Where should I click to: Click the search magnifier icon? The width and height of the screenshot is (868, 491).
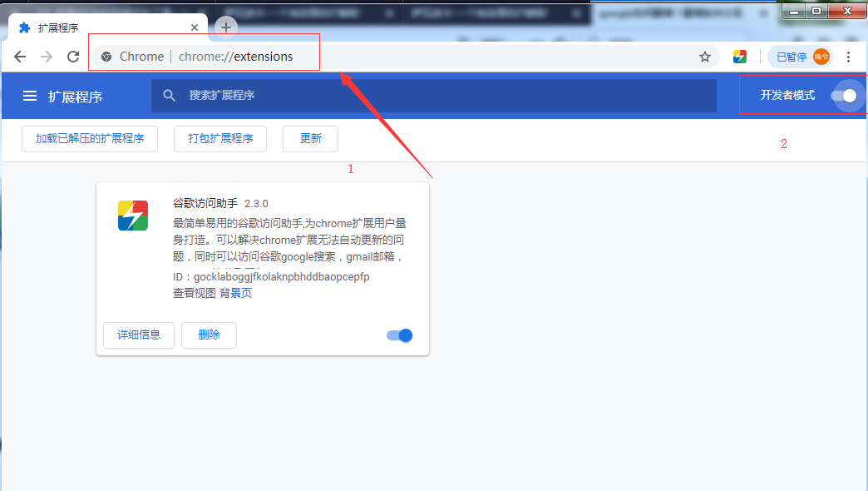tap(170, 96)
